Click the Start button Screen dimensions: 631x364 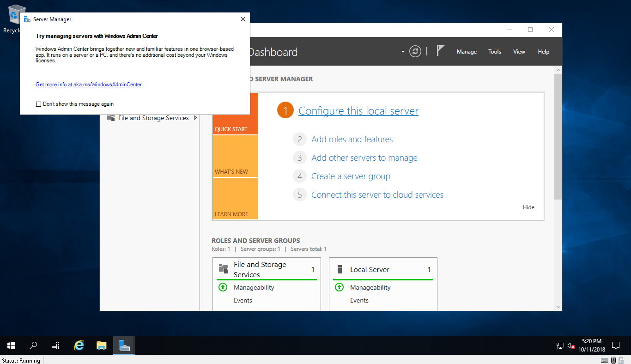[x=11, y=345]
